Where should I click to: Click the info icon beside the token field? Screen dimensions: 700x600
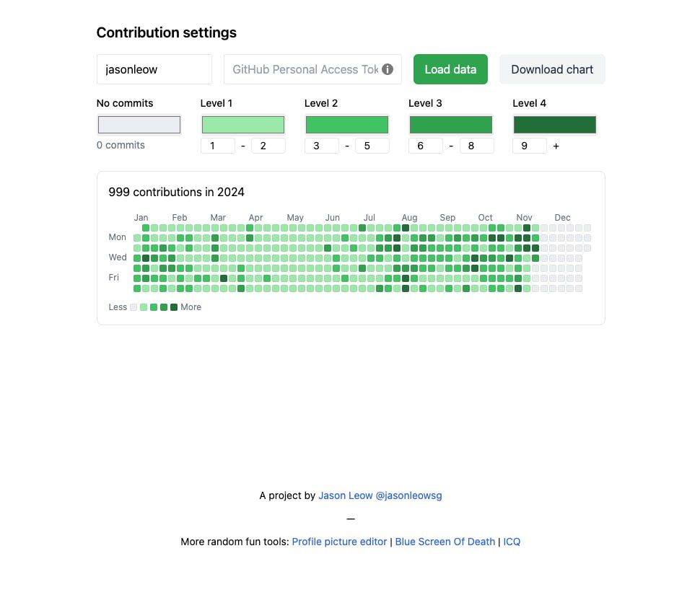[x=388, y=69]
